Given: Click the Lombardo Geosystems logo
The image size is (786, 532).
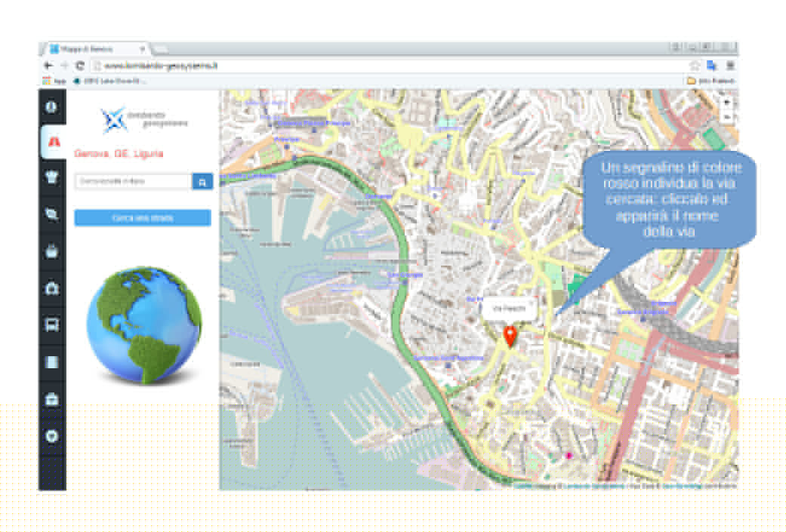Looking at the screenshot, I should coord(144,120).
